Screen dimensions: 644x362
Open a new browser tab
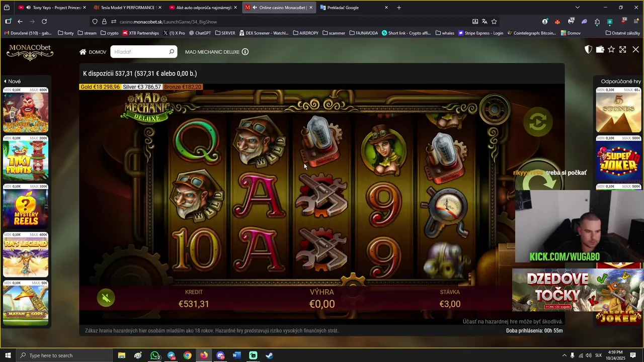pos(399,8)
